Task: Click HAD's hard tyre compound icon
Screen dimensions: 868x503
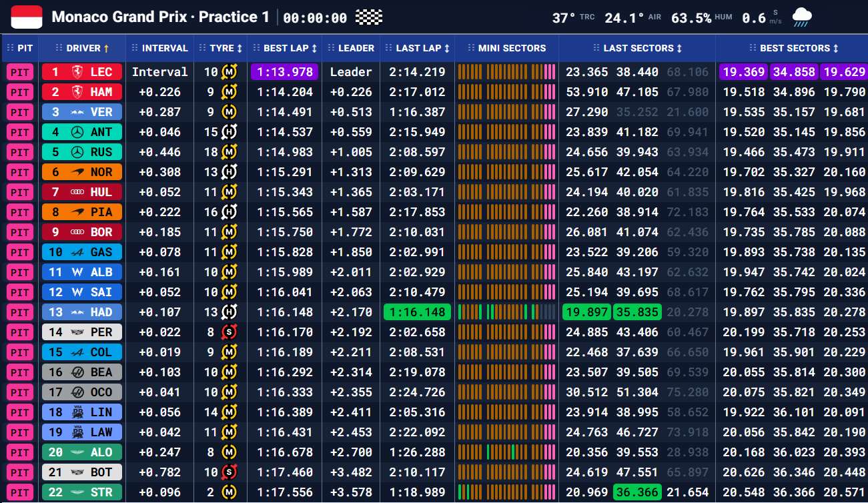Action: pos(230,312)
